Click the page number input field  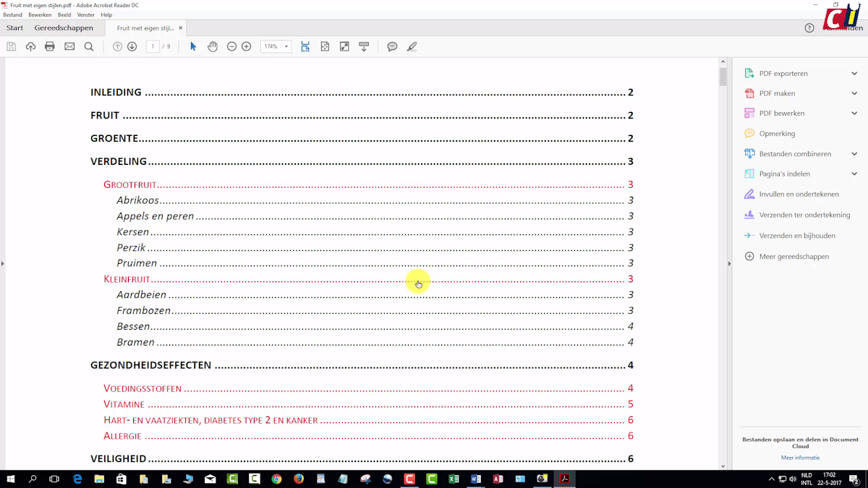[153, 46]
